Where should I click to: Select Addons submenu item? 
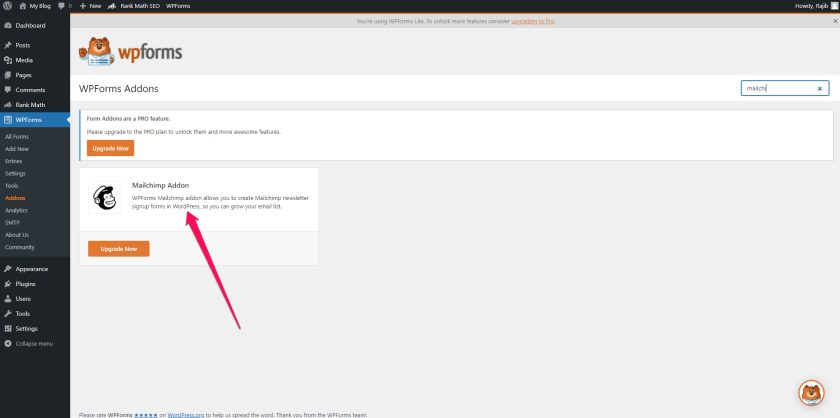click(15, 198)
